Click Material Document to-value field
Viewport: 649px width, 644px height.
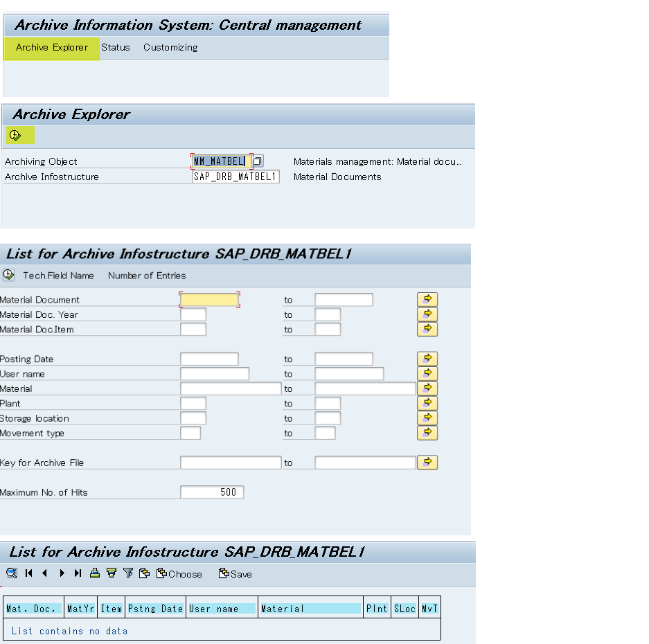click(344, 300)
